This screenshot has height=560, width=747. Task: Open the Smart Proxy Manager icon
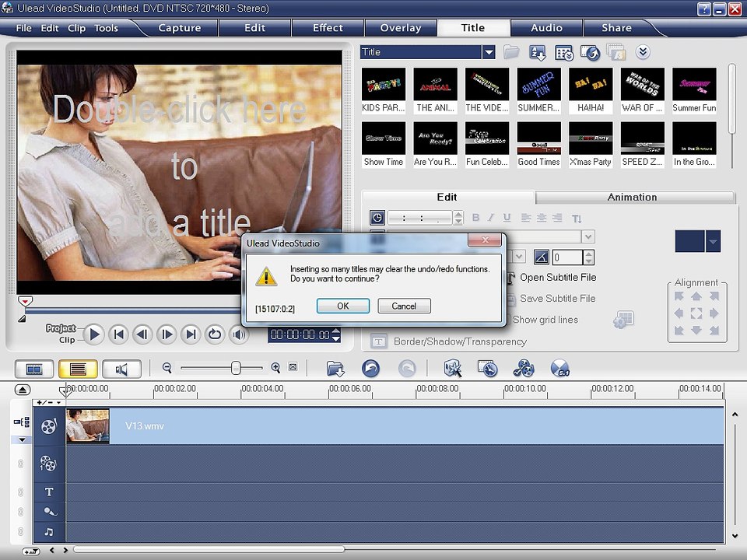pyautogui.click(x=453, y=368)
